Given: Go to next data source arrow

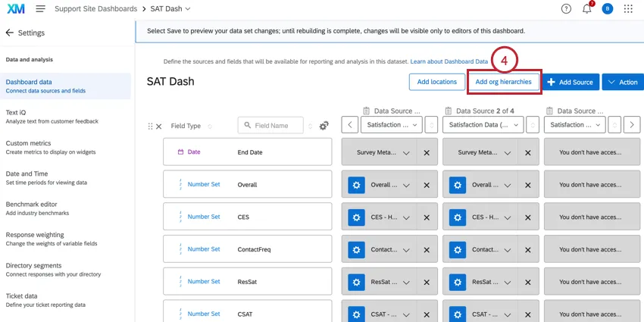Looking at the screenshot, I should (633, 125).
